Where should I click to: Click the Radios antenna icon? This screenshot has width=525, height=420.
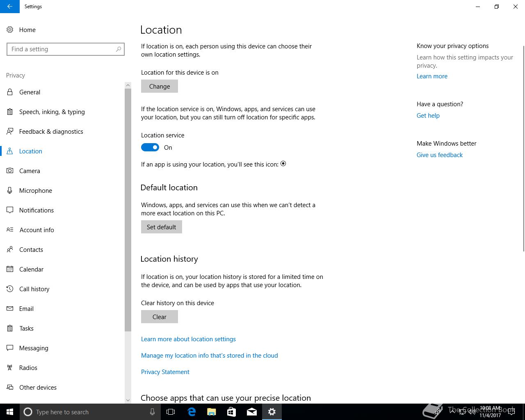point(10,367)
